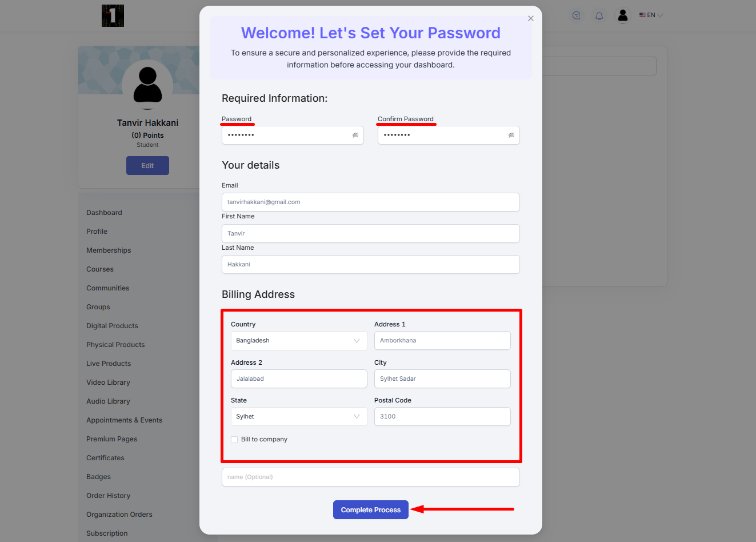The height and width of the screenshot is (542, 756).
Task: Open the State dropdown showing Sylhet
Action: pos(299,417)
